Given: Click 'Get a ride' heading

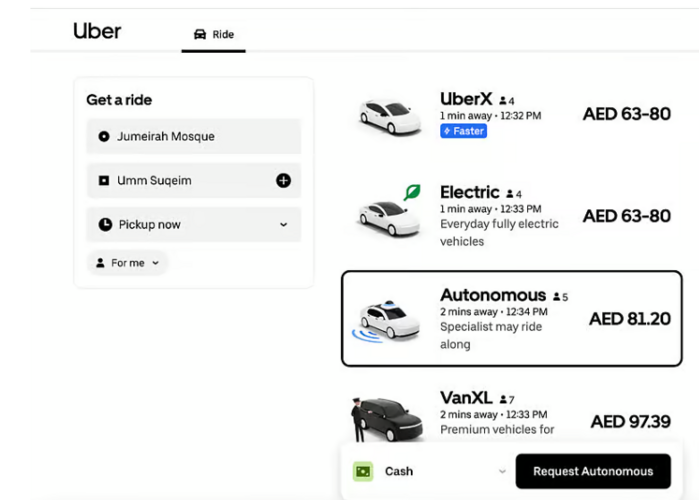Looking at the screenshot, I should tap(119, 100).
